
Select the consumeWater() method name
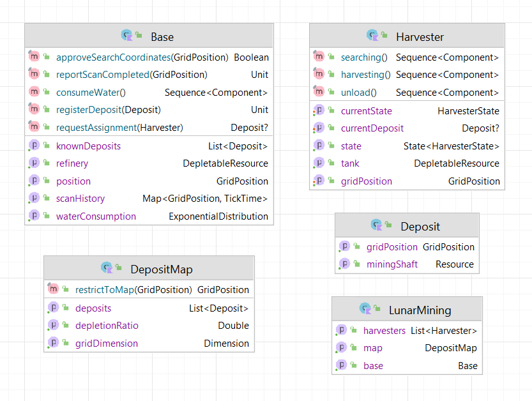91,93
